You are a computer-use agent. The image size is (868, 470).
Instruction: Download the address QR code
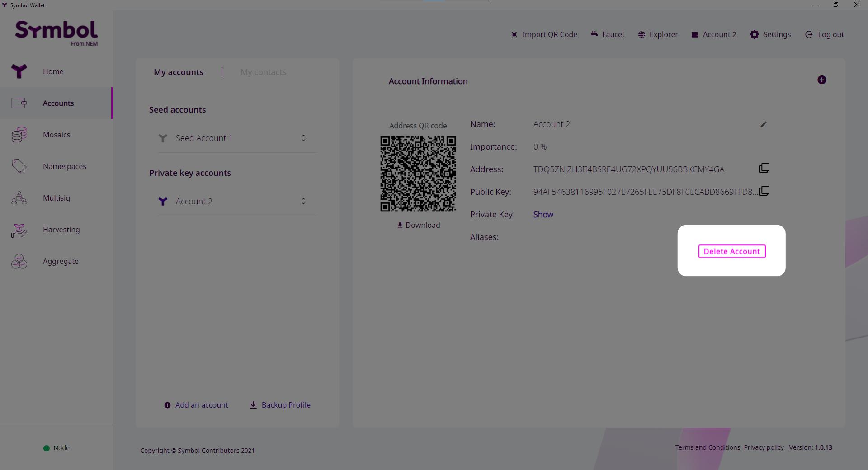418,225
